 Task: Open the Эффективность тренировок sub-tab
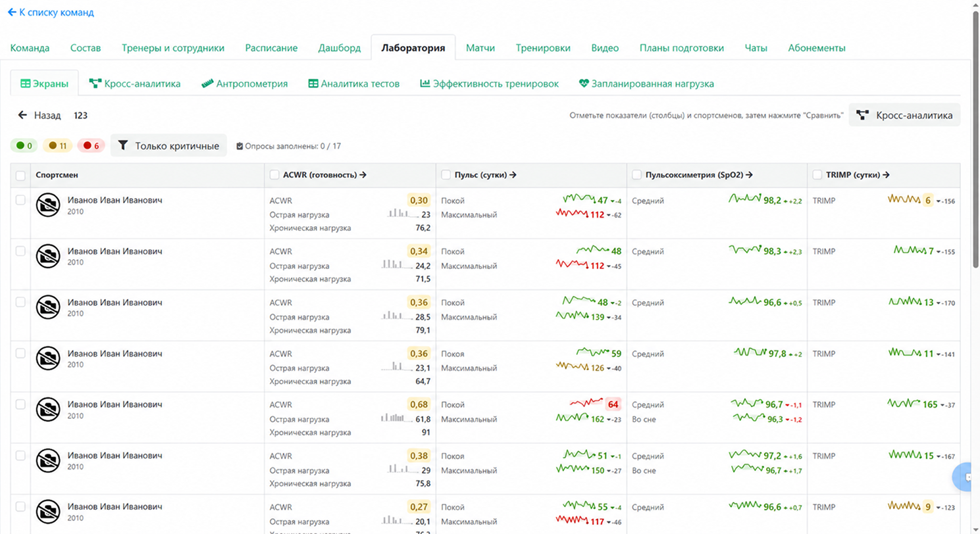pyautogui.click(x=489, y=84)
